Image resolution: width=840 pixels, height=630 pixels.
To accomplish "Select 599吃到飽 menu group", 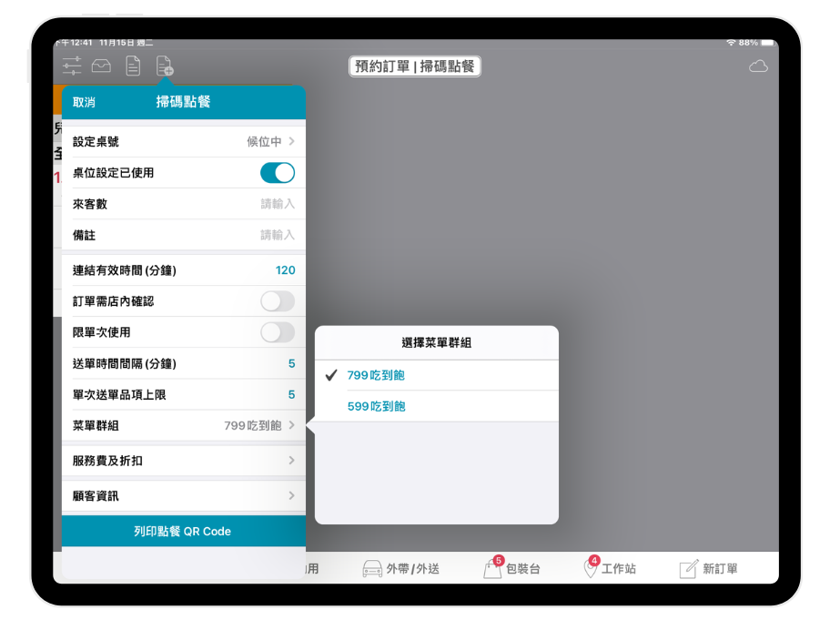I will point(377,407).
